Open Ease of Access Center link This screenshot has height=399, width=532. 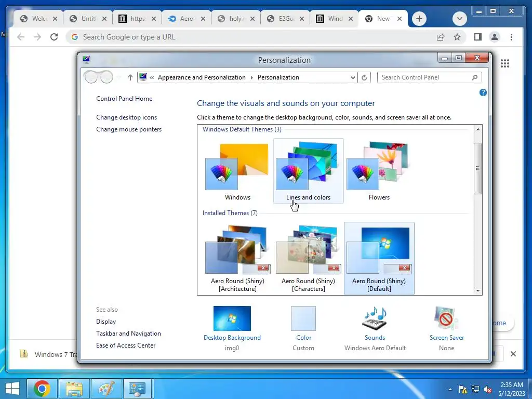click(x=126, y=345)
